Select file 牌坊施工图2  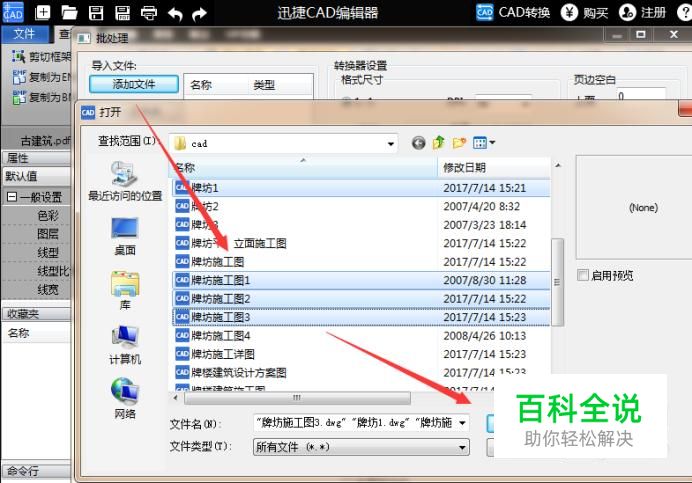pyautogui.click(x=361, y=299)
